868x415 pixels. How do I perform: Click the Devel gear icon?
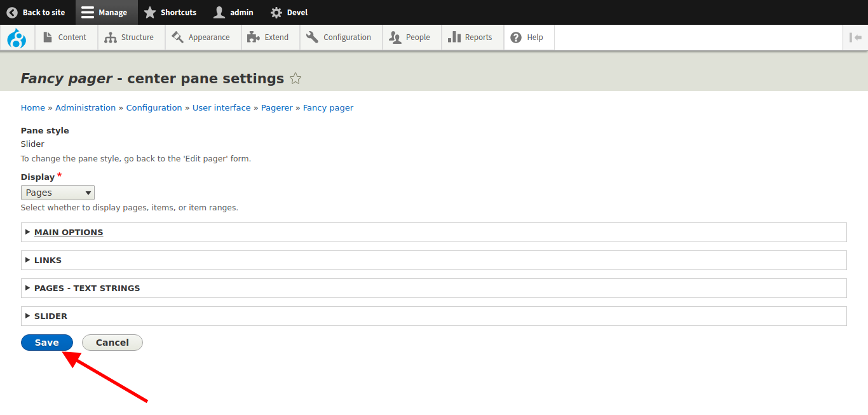click(276, 12)
